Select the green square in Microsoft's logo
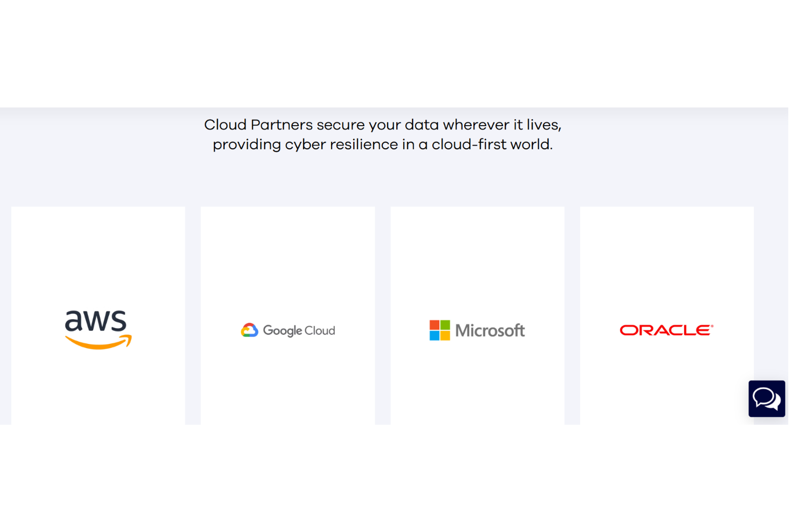The width and height of the screenshot is (798, 532). 446,324
